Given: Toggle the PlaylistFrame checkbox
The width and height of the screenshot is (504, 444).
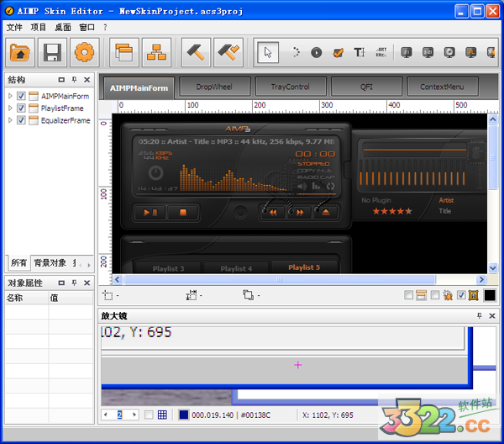Looking at the screenshot, I should point(22,108).
